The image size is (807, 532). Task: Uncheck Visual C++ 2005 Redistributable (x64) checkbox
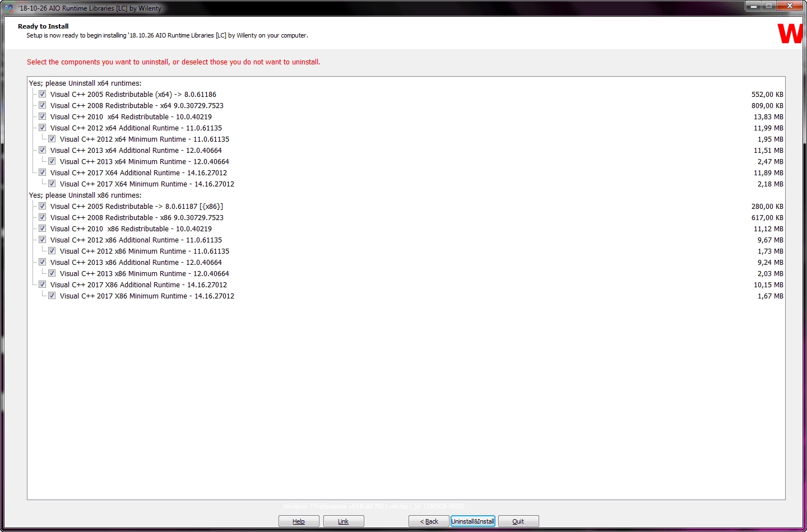[43, 94]
